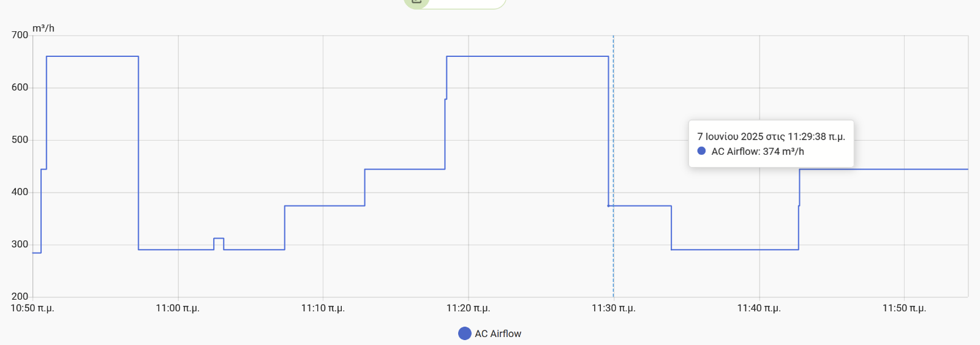Click the m³/h unit label
This screenshot has height=345, width=980.
43,28
